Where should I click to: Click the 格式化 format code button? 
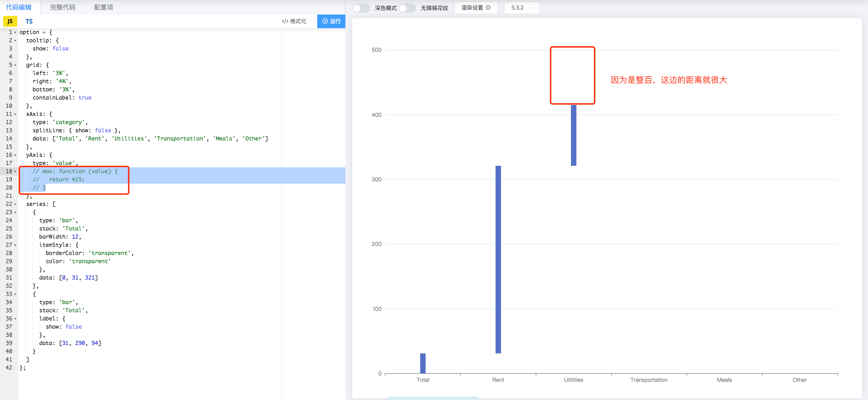coord(294,21)
